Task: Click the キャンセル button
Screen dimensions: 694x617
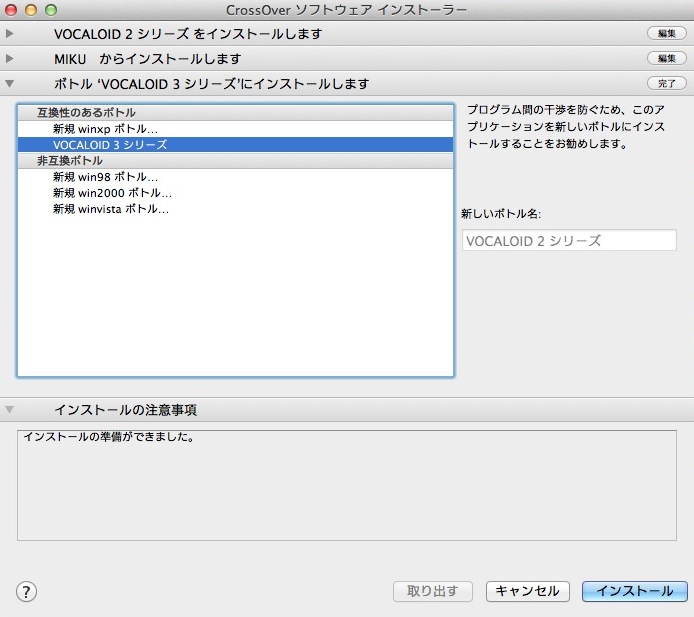Action: coord(528,591)
